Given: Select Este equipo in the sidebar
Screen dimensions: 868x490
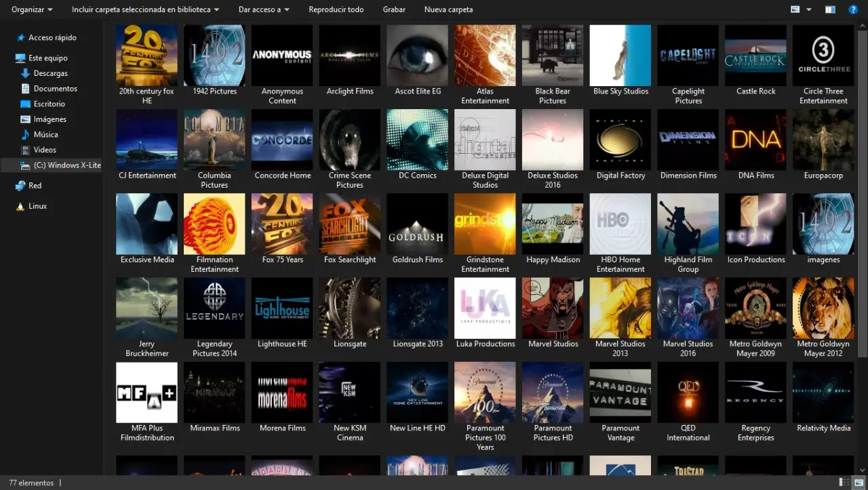Looking at the screenshot, I should tap(47, 58).
